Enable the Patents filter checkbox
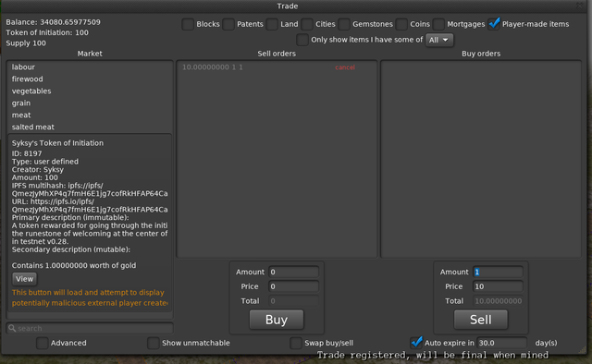592x364 pixels. (x=228, y=24)
